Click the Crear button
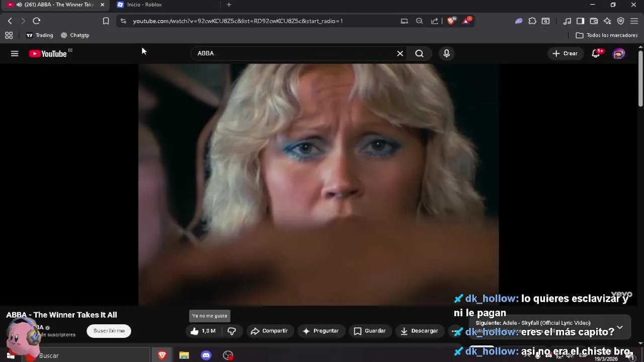The height and width of the screenshot is (362, 644). [x=565, y=53]
